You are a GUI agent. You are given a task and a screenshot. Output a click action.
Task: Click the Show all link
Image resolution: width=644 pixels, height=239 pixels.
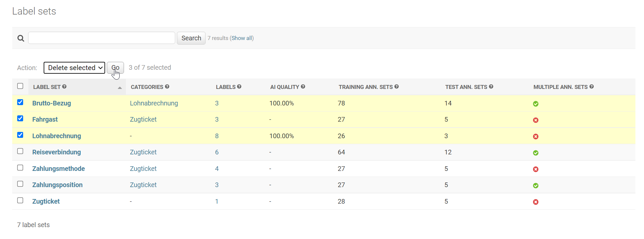click(242, 38)
